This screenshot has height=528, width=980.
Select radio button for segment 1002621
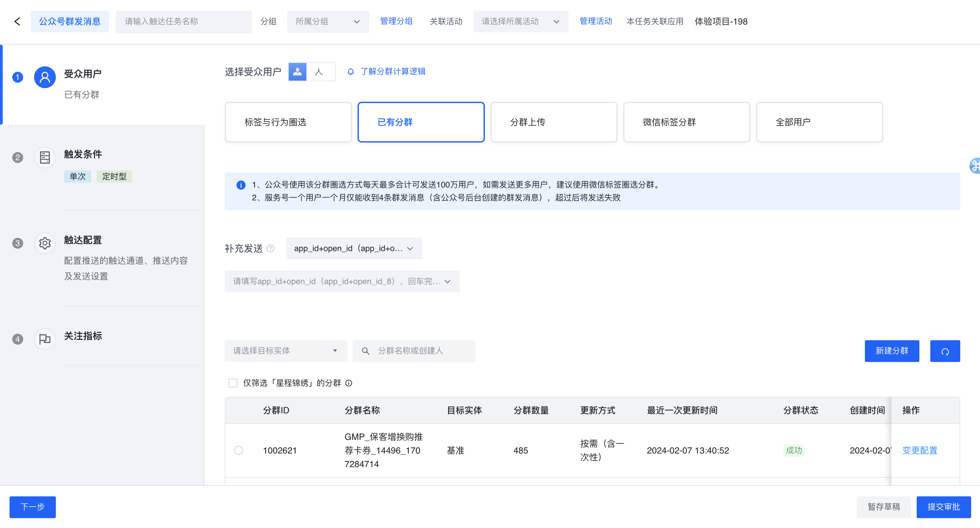point(239,450)
